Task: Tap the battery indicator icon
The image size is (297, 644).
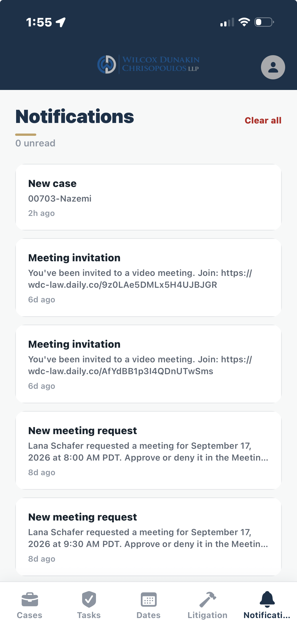Action: [x=264, y=22]
